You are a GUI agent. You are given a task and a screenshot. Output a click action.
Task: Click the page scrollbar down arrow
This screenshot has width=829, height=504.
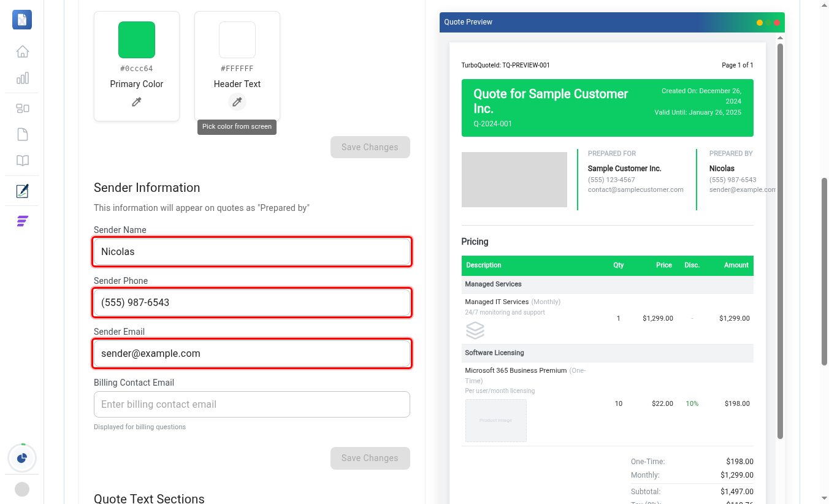coord(824,498)
